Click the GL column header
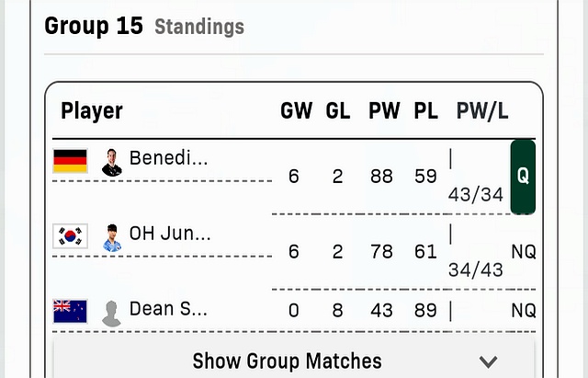Image resolution: width=588 pixels, height=378 pixels. pyautogui.click(x=338, y=111)
